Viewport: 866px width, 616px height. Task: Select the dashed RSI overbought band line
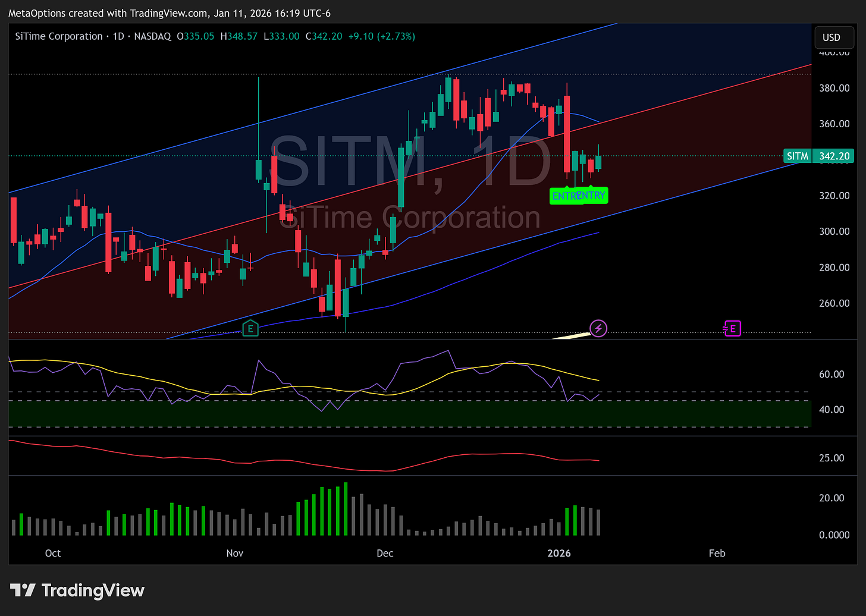416,392
